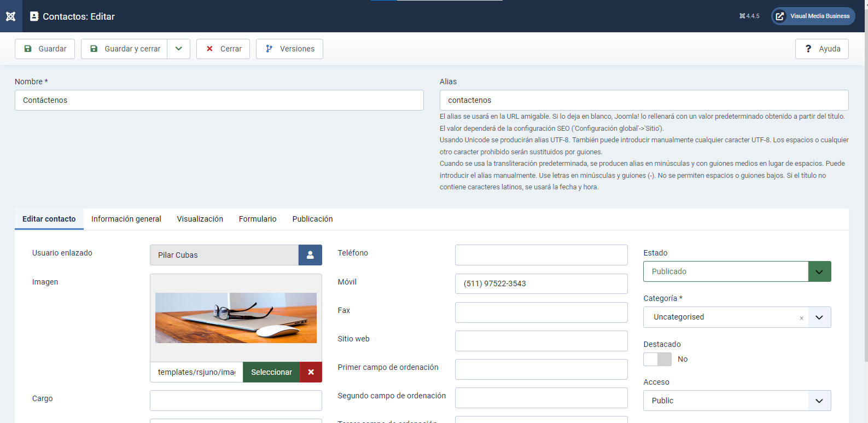Screen dimensions: 868x423
Task: Click Guardar y cerrar button
Action: tap(124, 49)
